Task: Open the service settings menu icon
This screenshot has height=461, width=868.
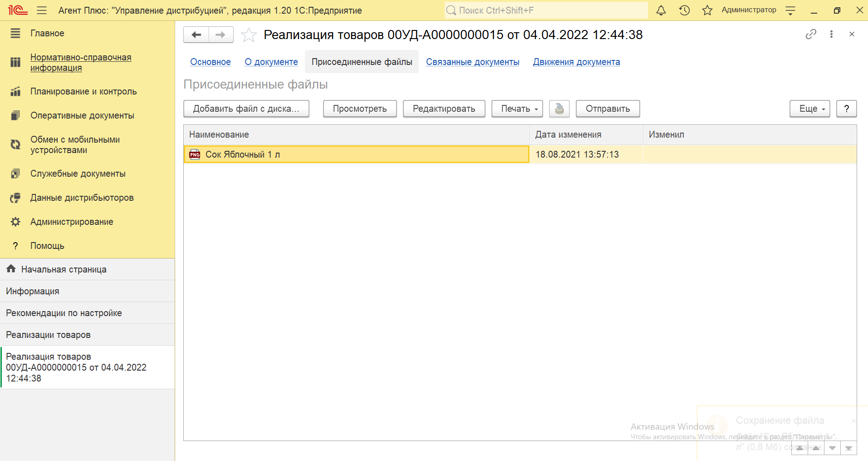Action: [790, 10]
